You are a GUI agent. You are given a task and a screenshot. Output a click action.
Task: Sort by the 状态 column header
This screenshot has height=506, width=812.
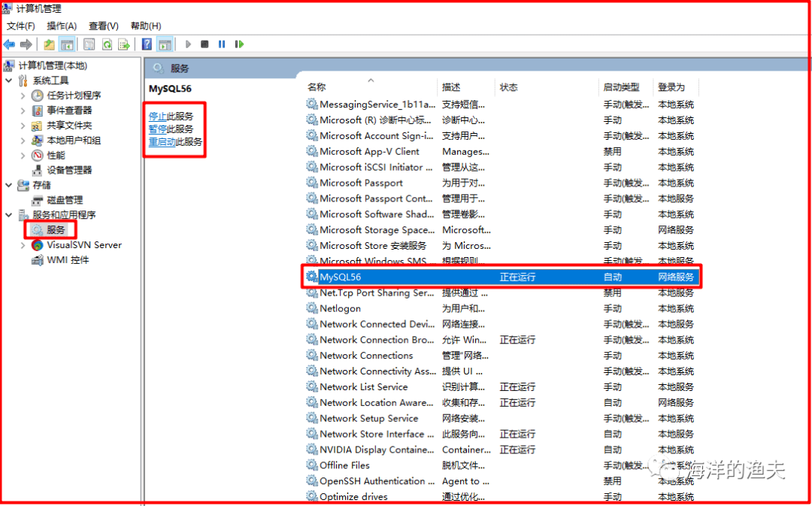pos(508,87)
